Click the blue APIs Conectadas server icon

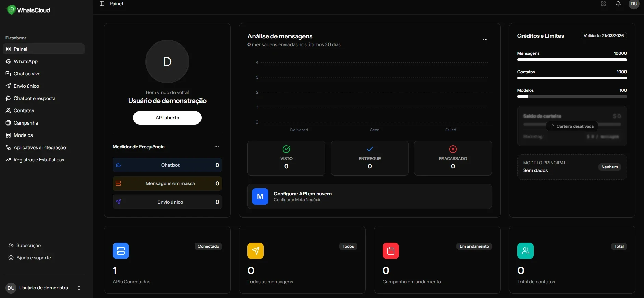[121, 251]
